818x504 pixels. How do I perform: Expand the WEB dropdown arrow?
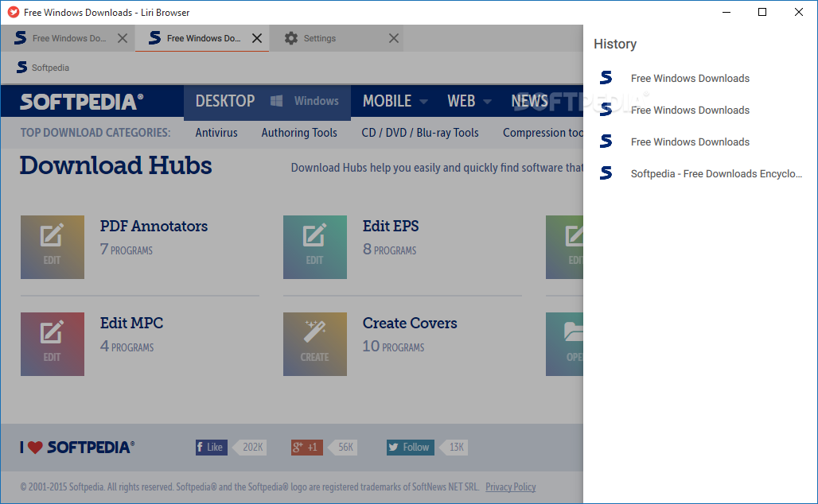pyautogui.click(x=487, y=102)
